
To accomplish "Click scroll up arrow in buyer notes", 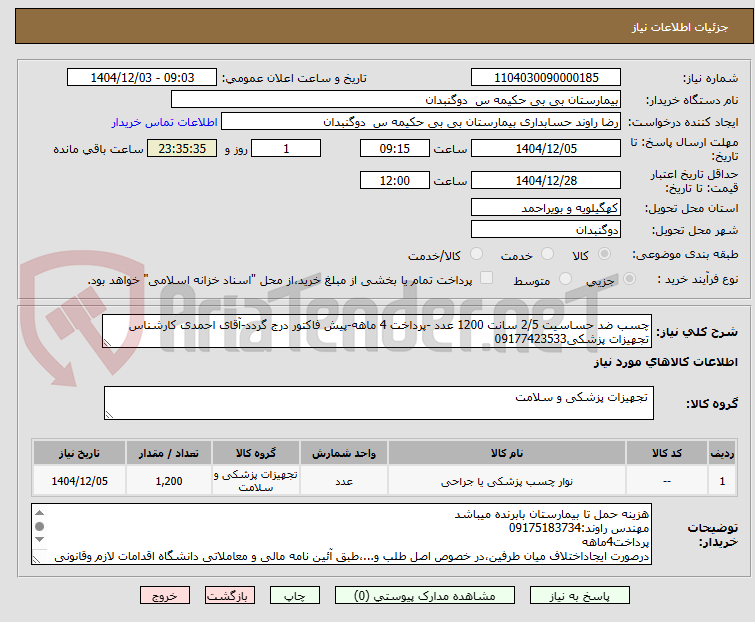I will 40,513.
